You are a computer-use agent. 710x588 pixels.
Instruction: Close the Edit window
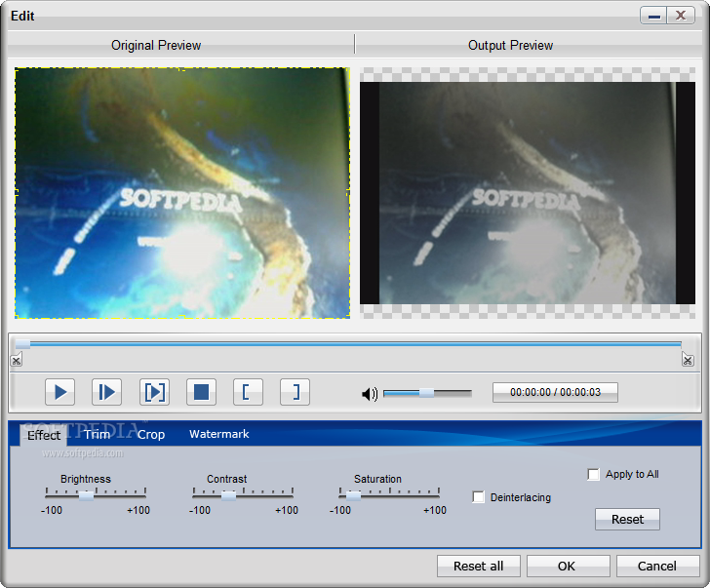coord(681,16)
